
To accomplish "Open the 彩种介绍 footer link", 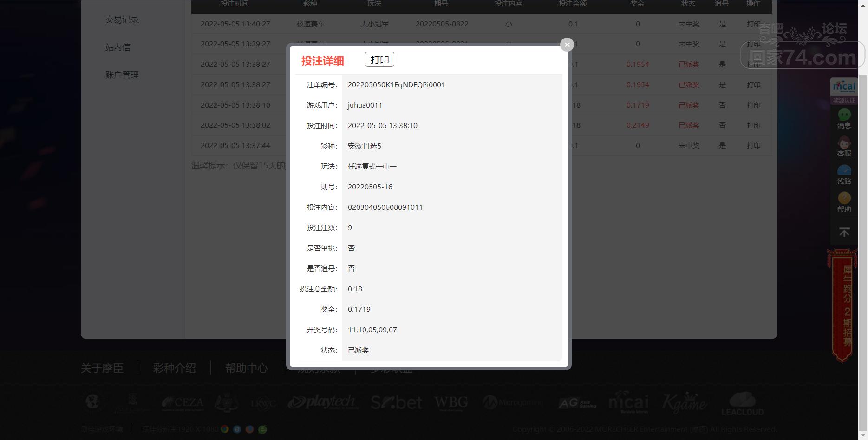I will tap(175, 369).
